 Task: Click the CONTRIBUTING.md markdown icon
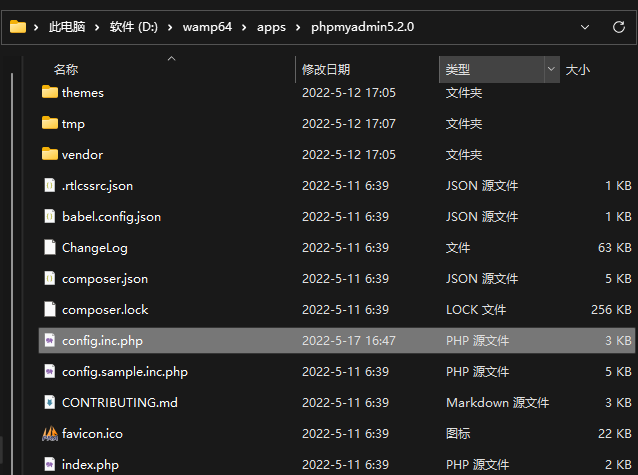pos(50,403)
